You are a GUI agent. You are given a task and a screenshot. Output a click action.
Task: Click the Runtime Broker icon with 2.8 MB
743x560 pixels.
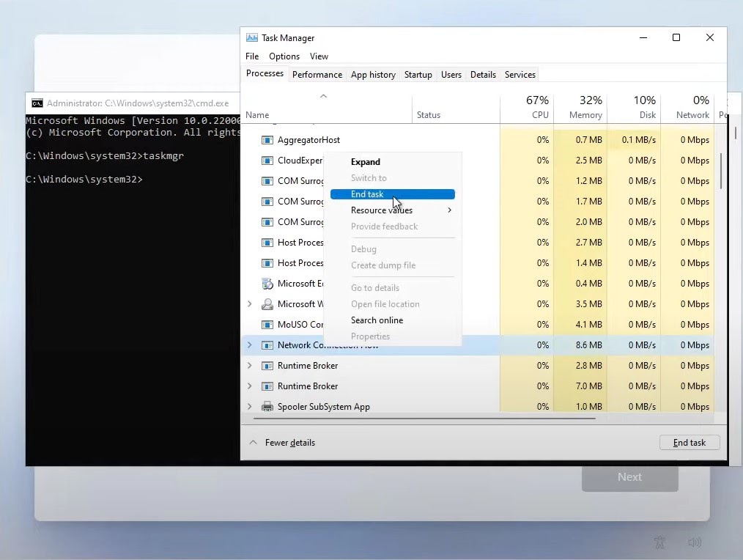click(267, 366)
